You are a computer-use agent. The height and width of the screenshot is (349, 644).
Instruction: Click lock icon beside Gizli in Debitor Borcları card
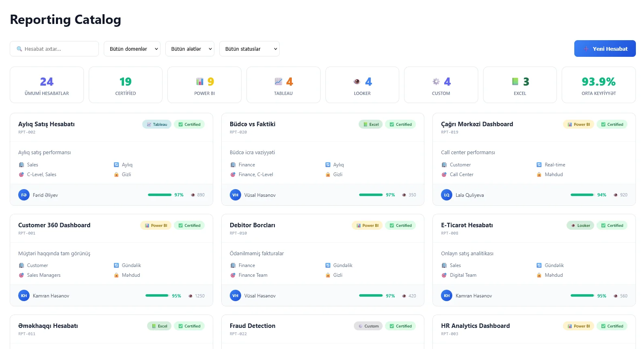click(328, 275)
